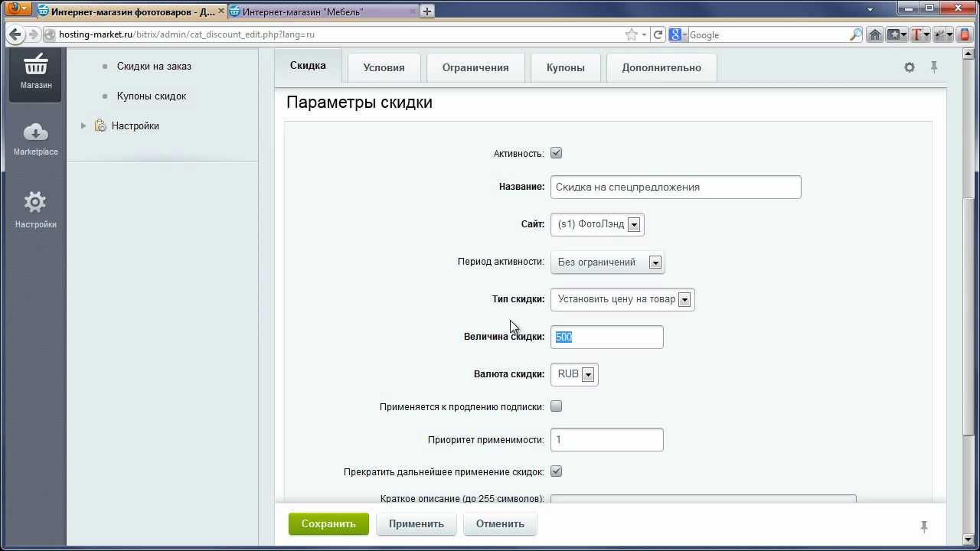This screenshot has height=551, width=980.
Task: Open the Тип скидки dropdown
Action: click(x=622, y=299)
